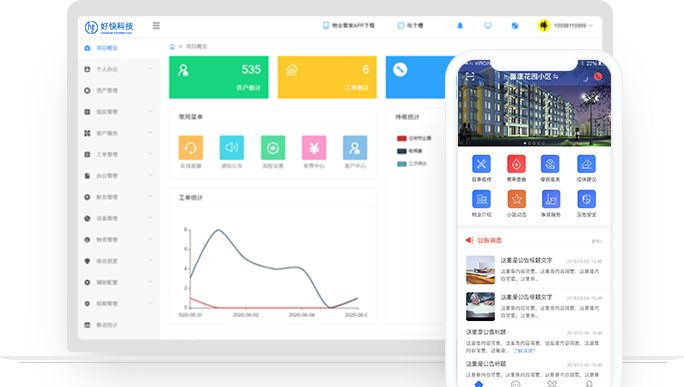Tap the blue wrench repair icon on phone

coord(481,164)
